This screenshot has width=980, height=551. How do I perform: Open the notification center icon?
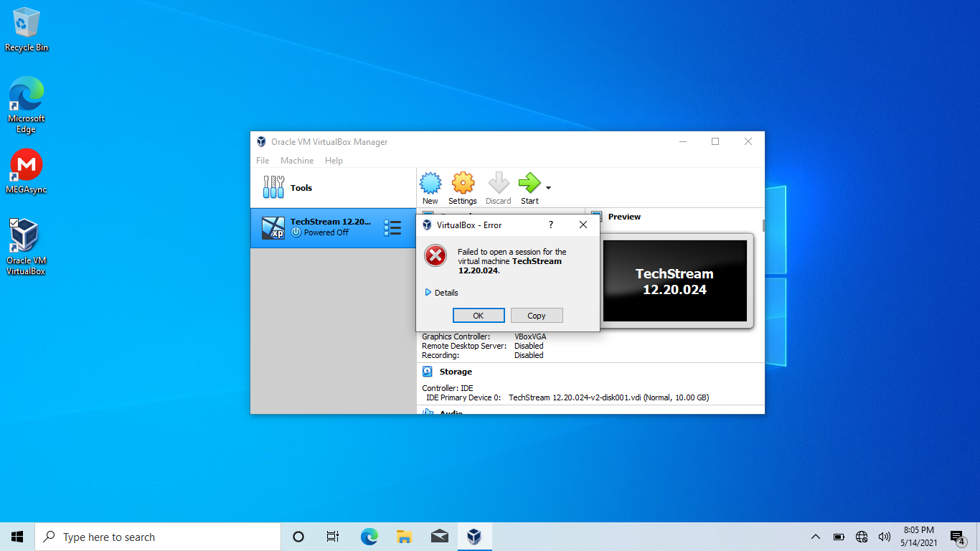pyautogui.click(x=958, y=537)
